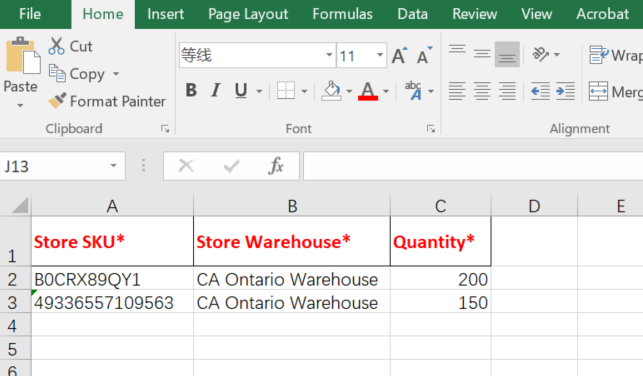Click the Paste clipboard icon

23,55
